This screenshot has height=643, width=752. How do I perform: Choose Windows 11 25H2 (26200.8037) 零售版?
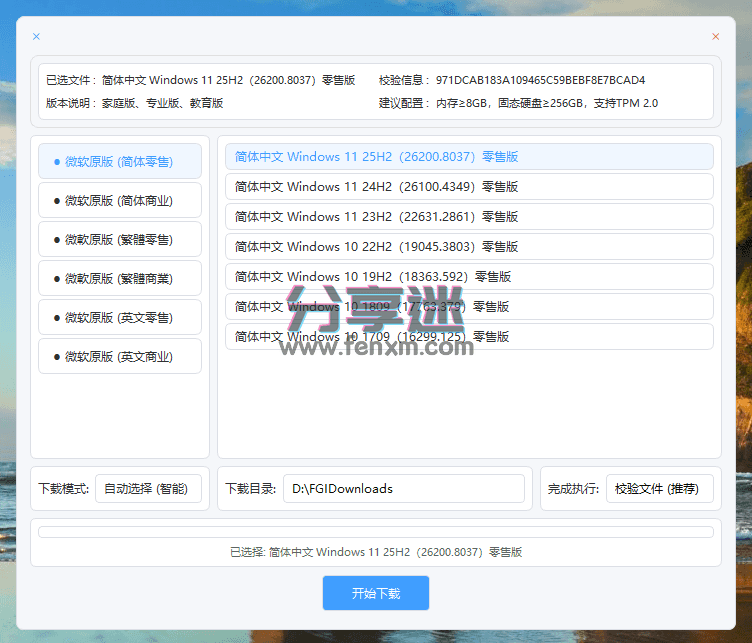point(469,157)
